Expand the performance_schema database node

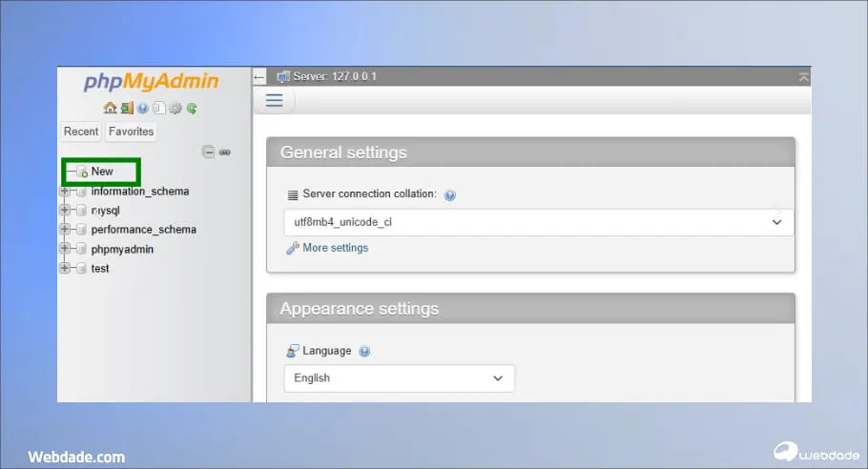65,230
